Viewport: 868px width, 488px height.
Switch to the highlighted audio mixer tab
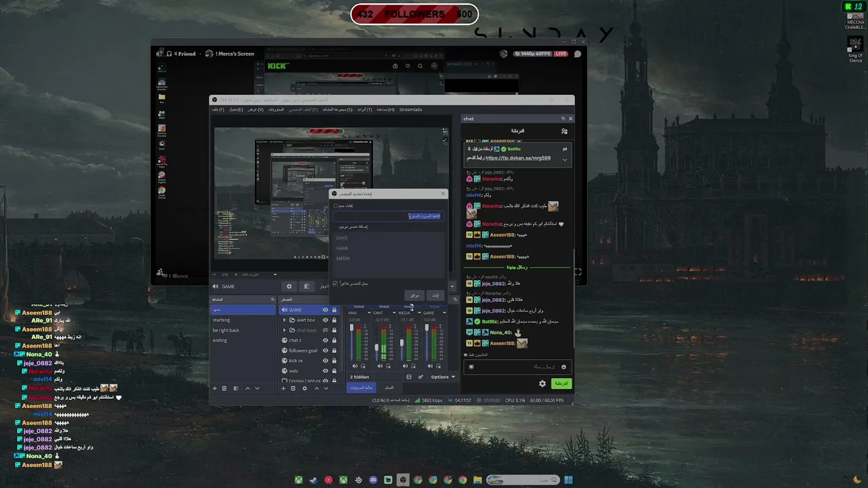tap(361, 388)
